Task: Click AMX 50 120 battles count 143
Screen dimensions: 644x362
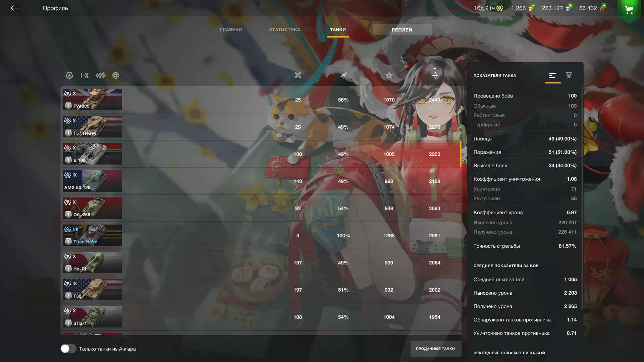Action: click(x=298, y=181)
